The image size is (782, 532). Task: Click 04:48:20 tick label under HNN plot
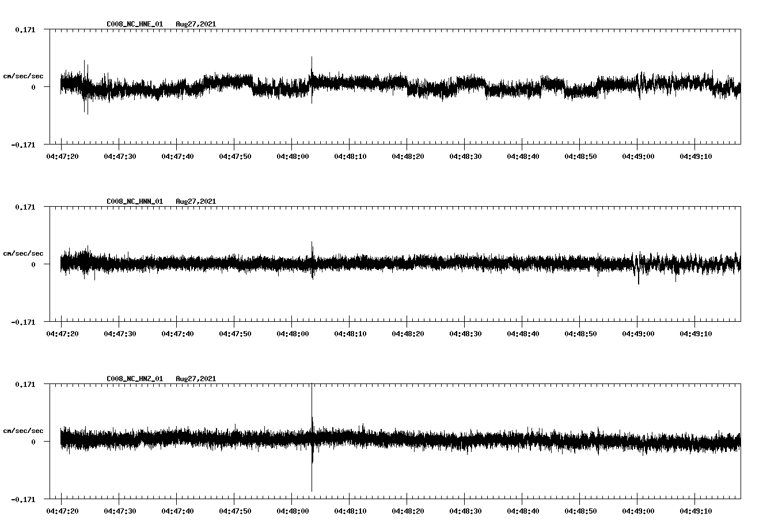[x=408, y=334]
